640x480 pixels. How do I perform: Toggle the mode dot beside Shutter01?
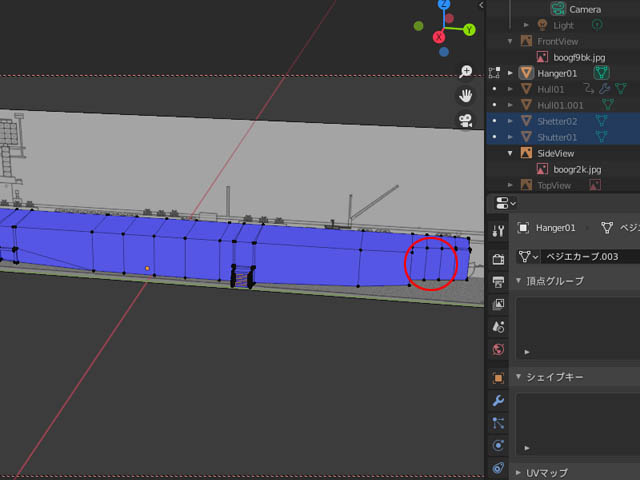(494, 137)
